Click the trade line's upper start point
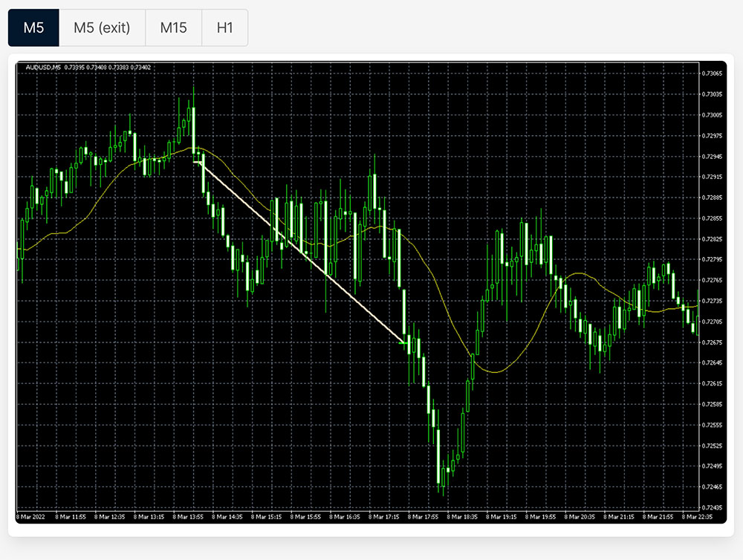The width and height of the screenshot is (743, 560). coord(195,160)
